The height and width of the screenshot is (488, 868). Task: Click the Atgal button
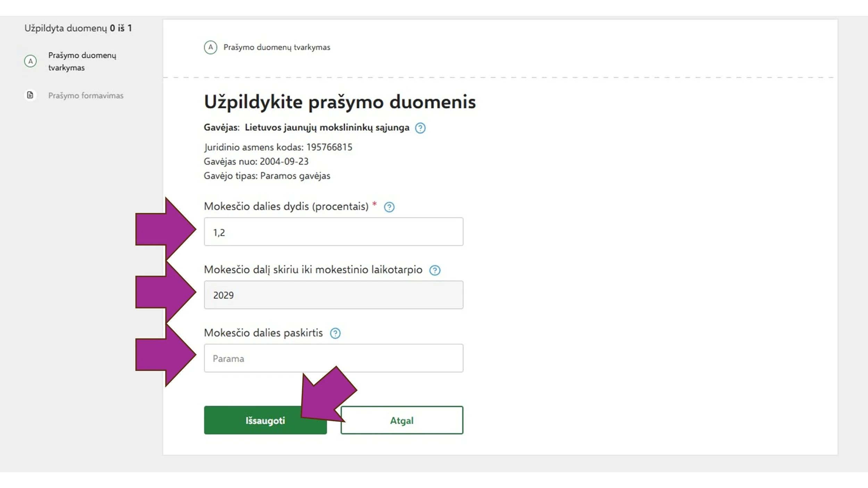(402, 420)
